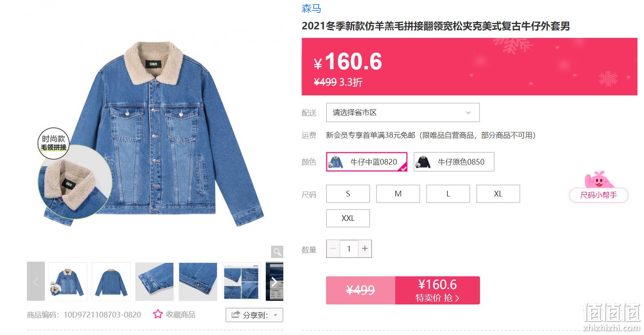Expand the 分享到 share dropdown arrow
The height and width of the screenshot is (335, 644).
coord(276,315)
